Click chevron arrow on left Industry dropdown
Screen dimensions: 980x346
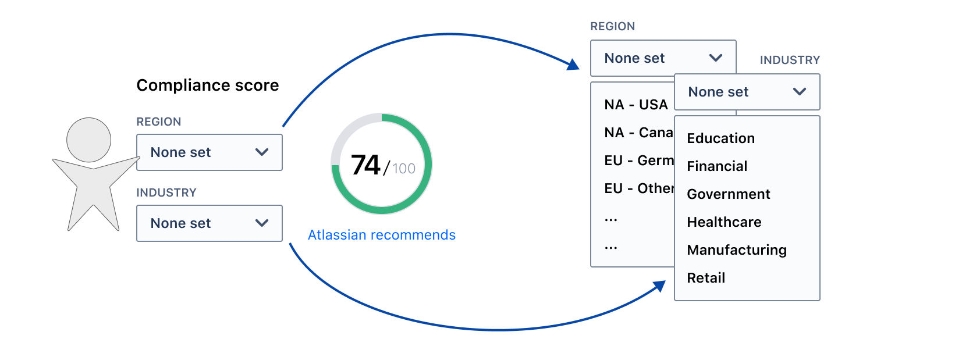coord(262,223)
